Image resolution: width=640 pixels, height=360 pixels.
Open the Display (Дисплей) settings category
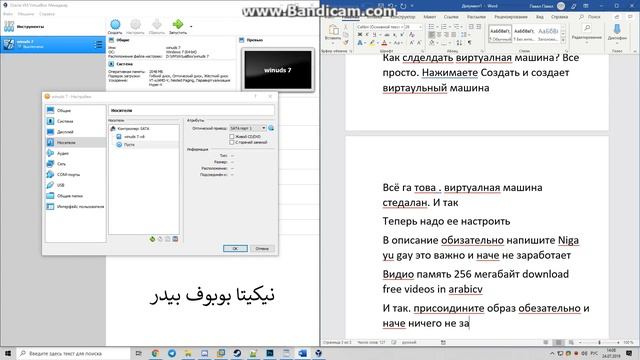pyautogui.click(x=76, y=131)
